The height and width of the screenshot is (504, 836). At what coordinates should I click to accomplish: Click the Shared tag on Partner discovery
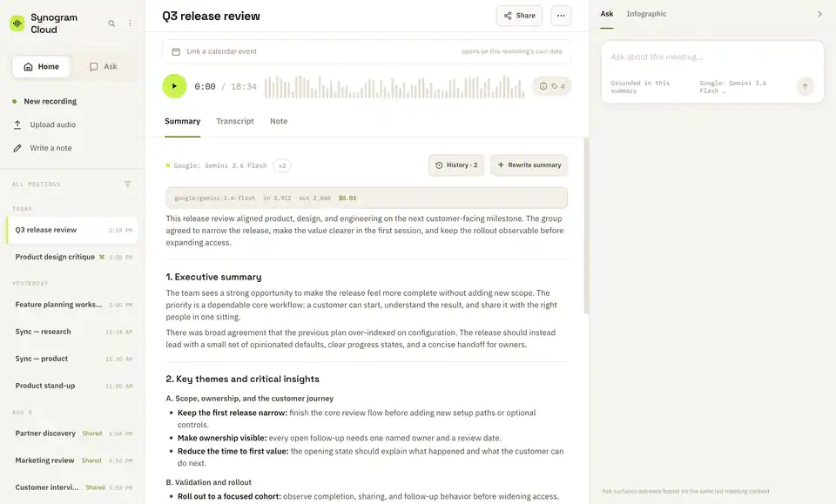(x=92, y=433)
